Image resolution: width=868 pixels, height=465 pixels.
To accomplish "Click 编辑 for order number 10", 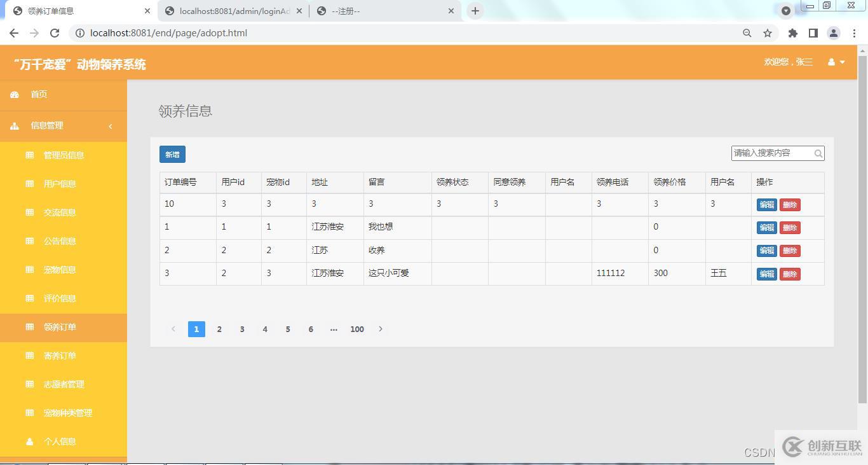I will 766,205.
